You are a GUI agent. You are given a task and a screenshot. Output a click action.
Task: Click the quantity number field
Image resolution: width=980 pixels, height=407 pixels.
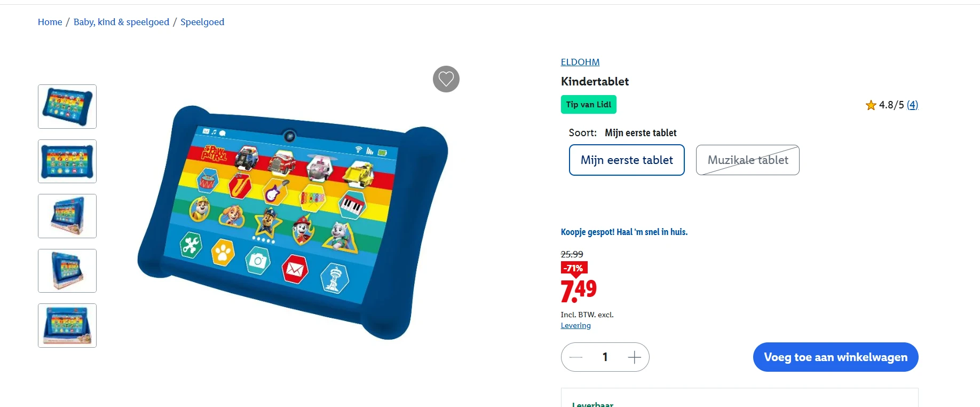(605, 357)
